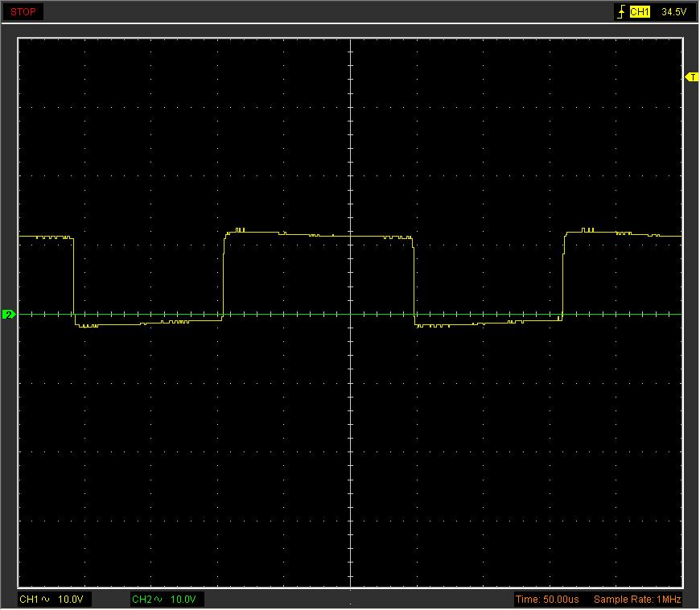
Task: Toggle the CH1 channel label in status bar
Action: point(29,600)
